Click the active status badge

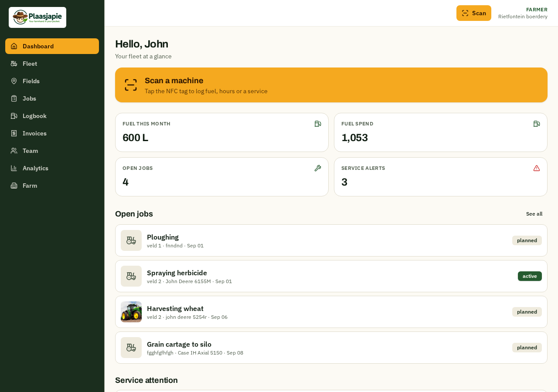pos(530,276)
